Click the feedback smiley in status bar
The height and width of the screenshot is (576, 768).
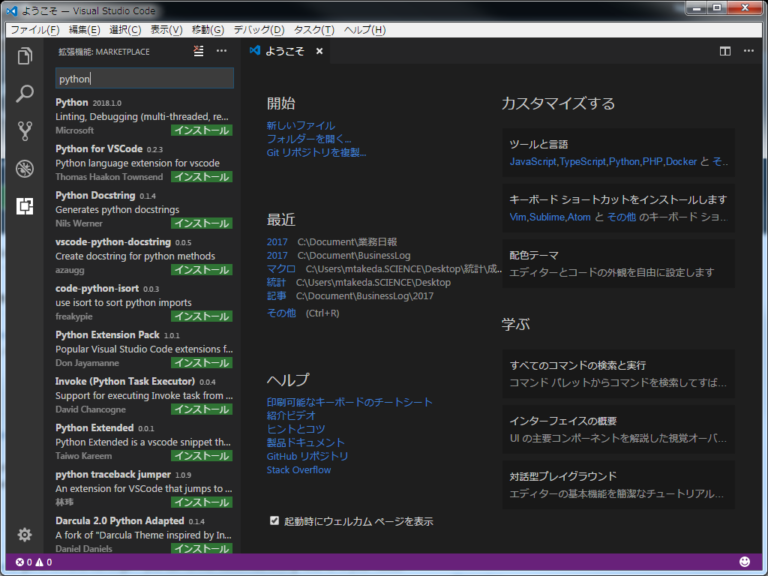click(744, 562)
